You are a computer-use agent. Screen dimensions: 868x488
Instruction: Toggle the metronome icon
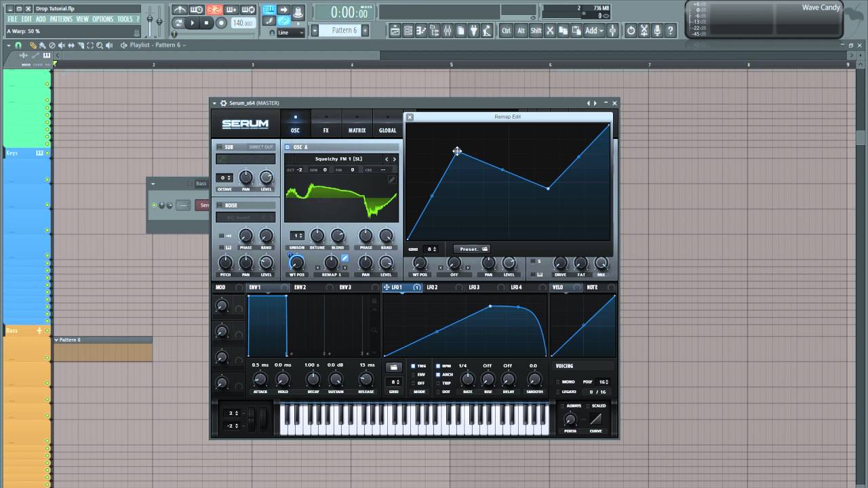pyautogui.click(x=180, y=9)
